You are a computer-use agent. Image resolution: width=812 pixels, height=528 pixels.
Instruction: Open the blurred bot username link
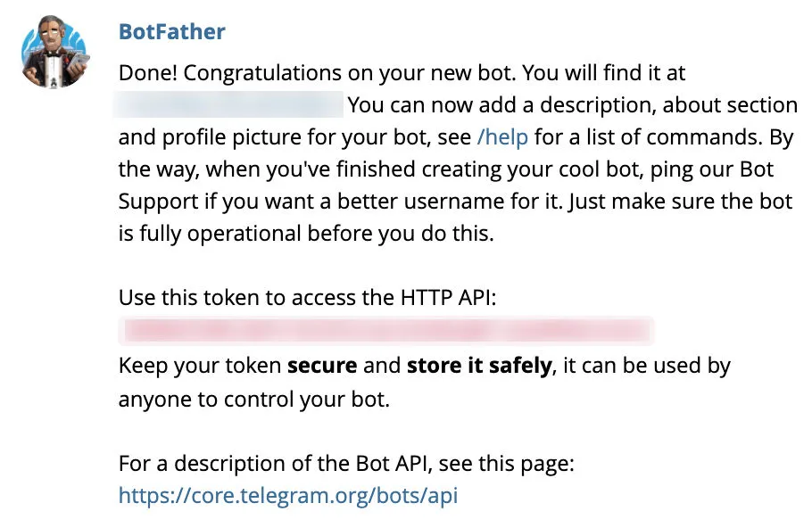[229, 104]
